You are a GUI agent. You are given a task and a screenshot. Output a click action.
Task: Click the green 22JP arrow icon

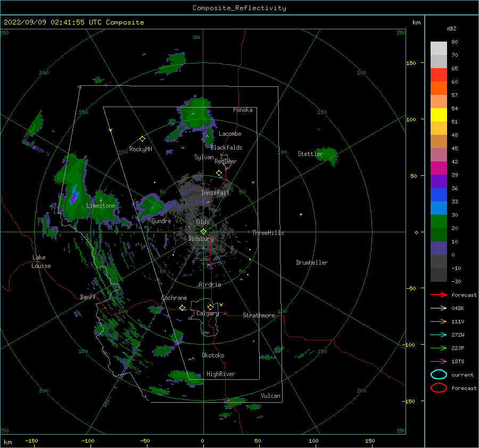(439, 348)
